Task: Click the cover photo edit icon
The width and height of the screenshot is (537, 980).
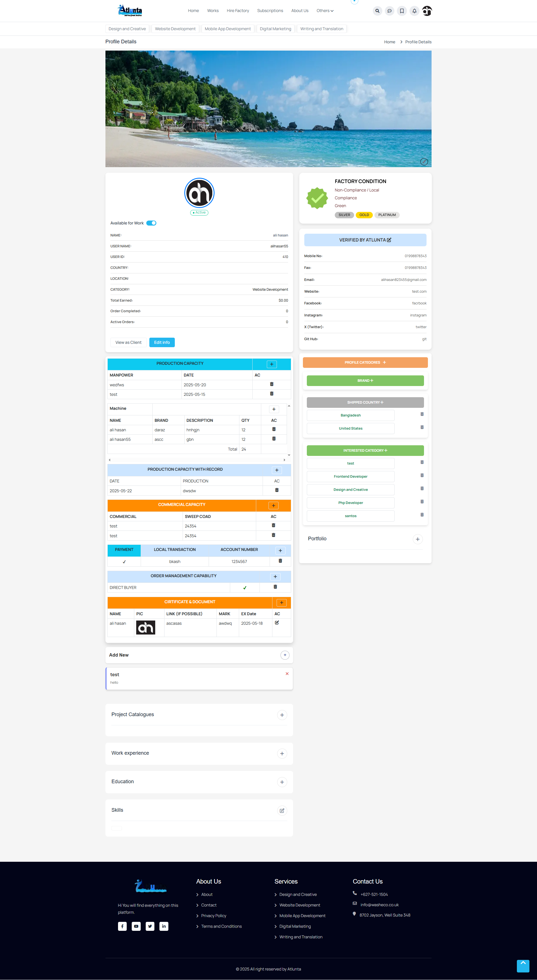Action: [x=424, y=162]
